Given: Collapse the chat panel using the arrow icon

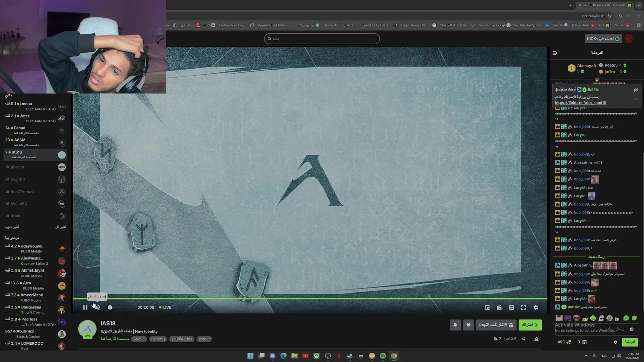Looking at the screenshot, I should tap(555, 53).
